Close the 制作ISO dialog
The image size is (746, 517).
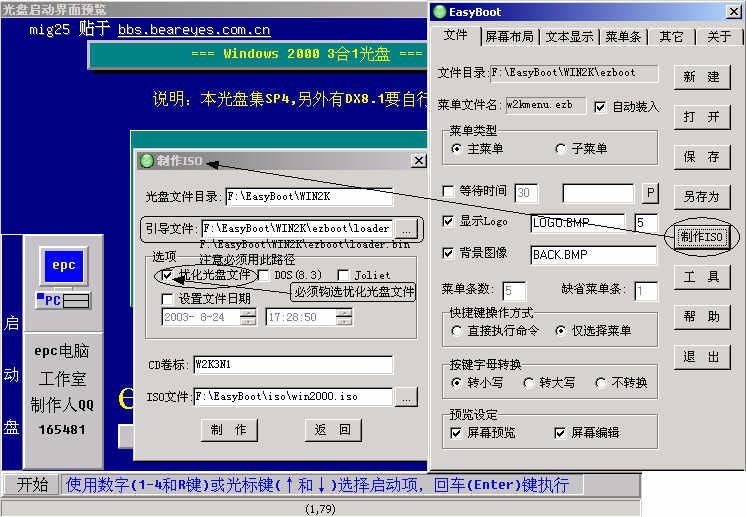coord(418,161)
